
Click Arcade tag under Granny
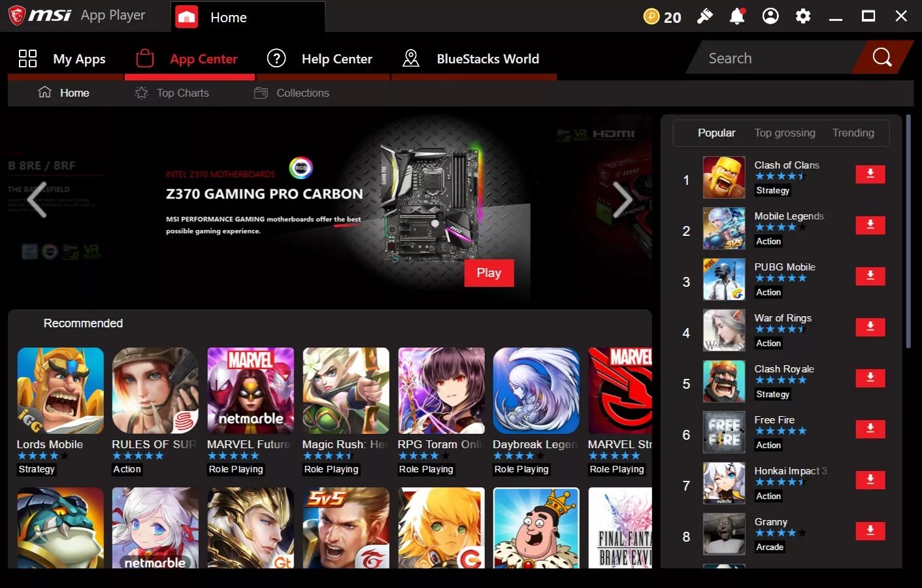click(x=770, y=547)
